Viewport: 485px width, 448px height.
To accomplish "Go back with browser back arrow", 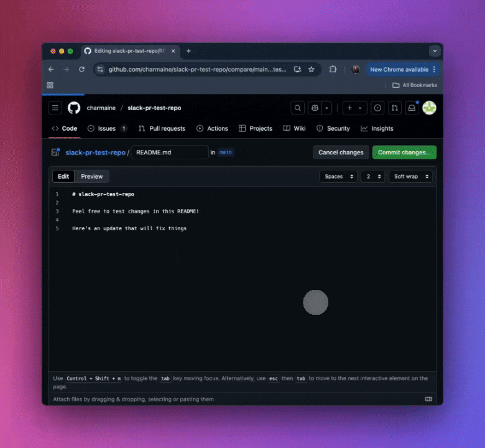I will (x=51, y=69).
